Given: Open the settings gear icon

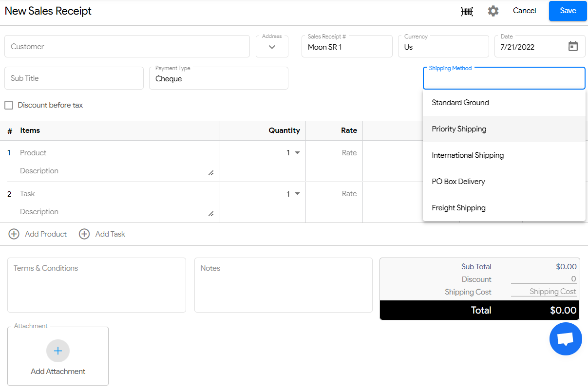Looking at the screenshot, I should pyautogui.click(x=493, y=11).
